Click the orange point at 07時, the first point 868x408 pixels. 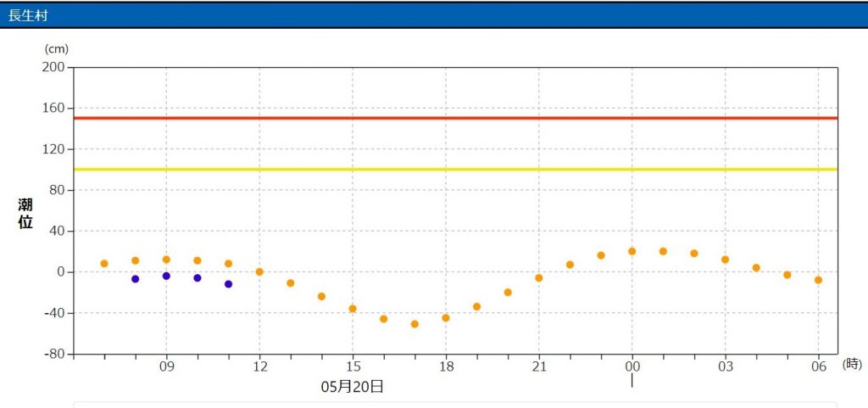click(x=104, y=264)
